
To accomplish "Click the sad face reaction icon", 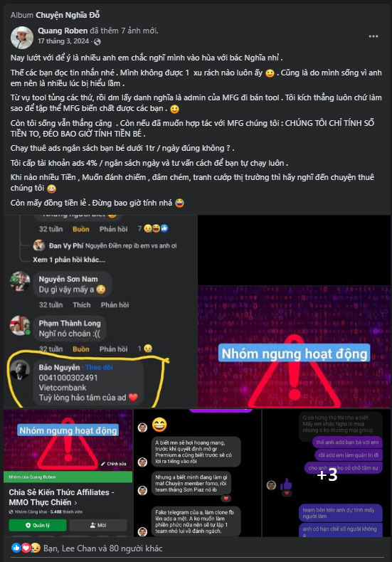I will pyautogui.click(x=35, y=548).
